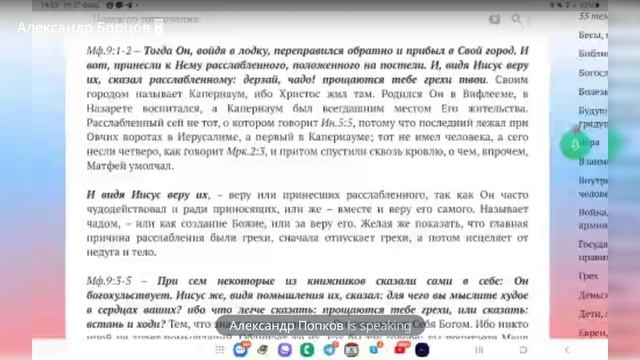Open the blue Messages app with badge
This screenshot has width=640, height=360.
(x=241, y=350)
